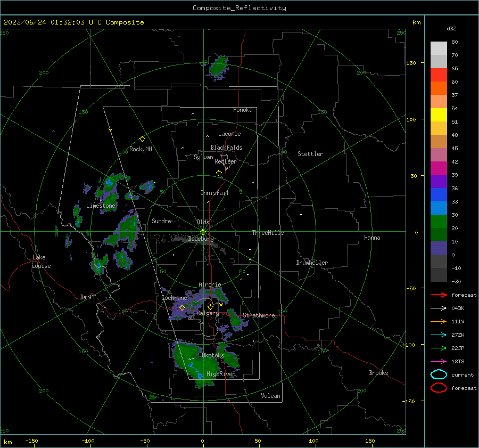Select the orange 111V arrow legend icon
The height and width of the screenshot is (448, 479).
(x=439, y=321)
